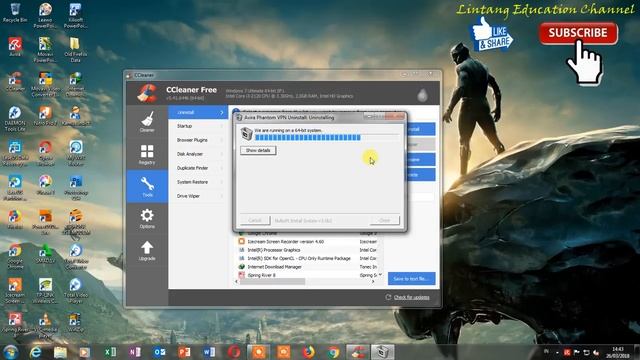Click the uninstall progress bar
Screen dimensions: 640x360
point(327,138)
